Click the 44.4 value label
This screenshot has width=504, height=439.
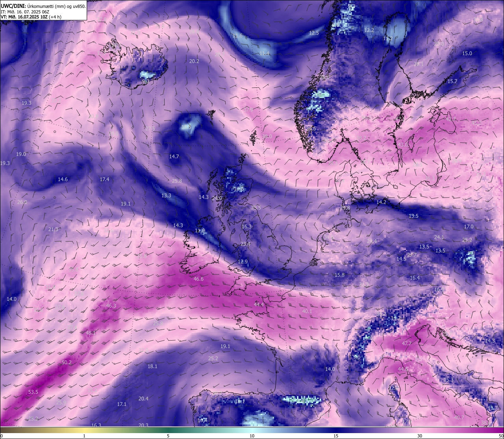259,304
